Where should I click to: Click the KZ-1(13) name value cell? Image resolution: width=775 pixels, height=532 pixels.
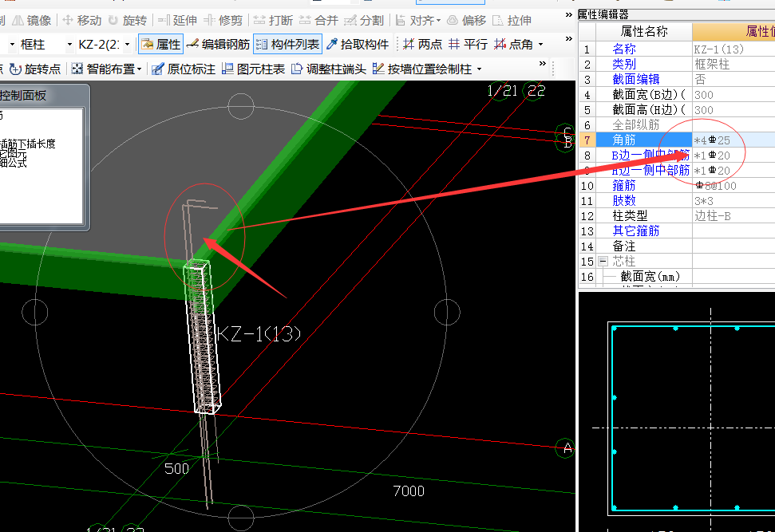coord(733,49)
